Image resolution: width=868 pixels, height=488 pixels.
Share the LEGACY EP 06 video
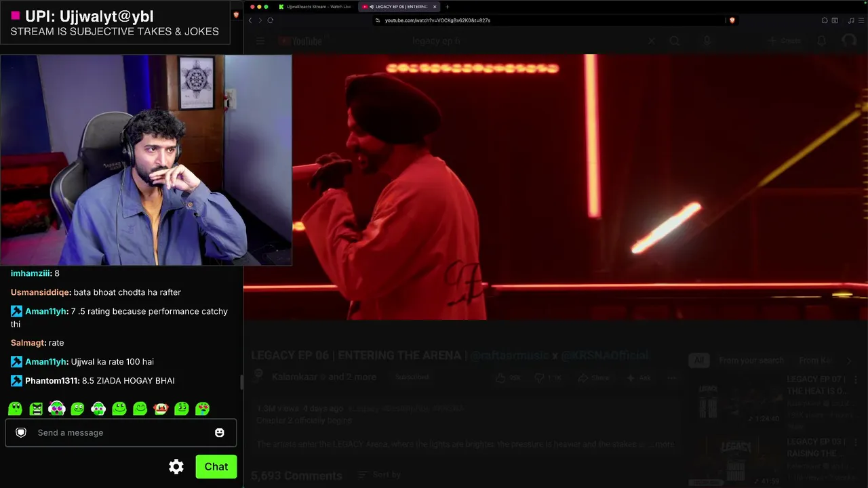pos(593,378)
